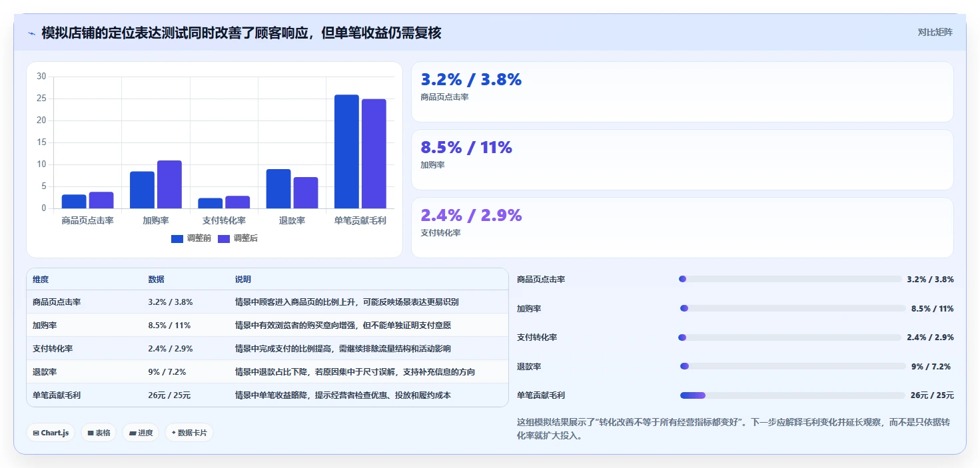Click the lightning icon beside the page title

point(31,33)
